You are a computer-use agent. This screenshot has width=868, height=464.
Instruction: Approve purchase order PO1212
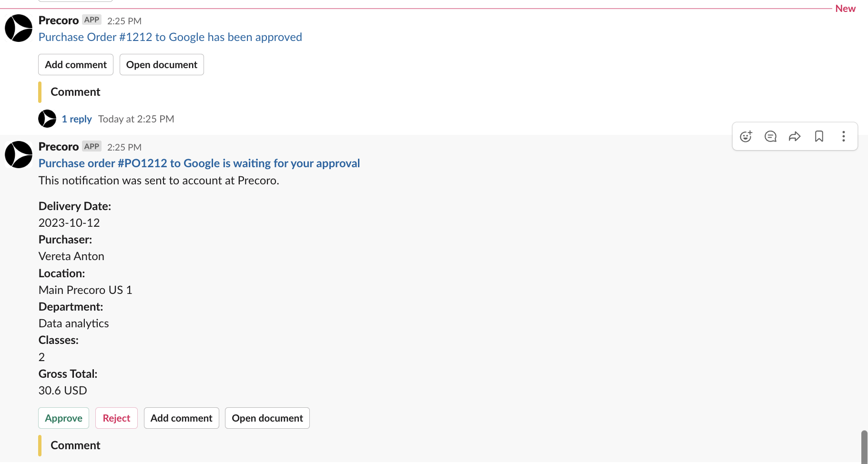point(63,418)
